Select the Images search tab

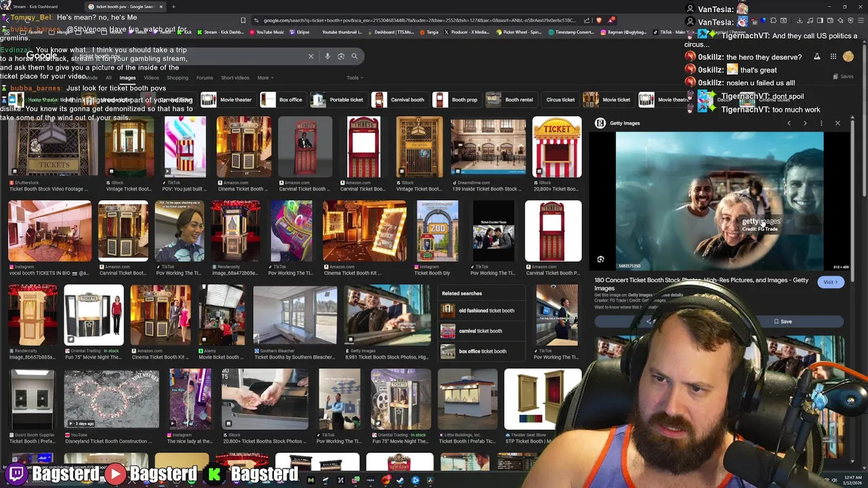click(127, 78)
